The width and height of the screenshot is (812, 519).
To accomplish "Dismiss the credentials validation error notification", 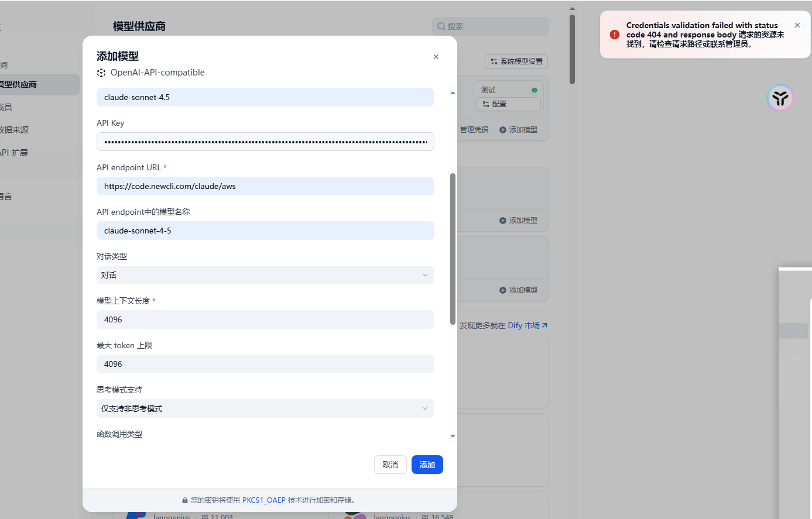I will pos(797,25).
